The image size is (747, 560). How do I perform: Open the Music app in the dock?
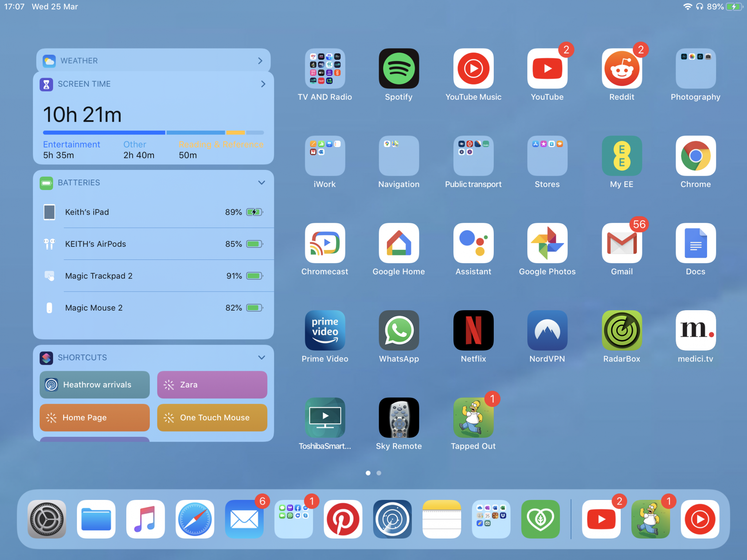click(x=145, y=519)
